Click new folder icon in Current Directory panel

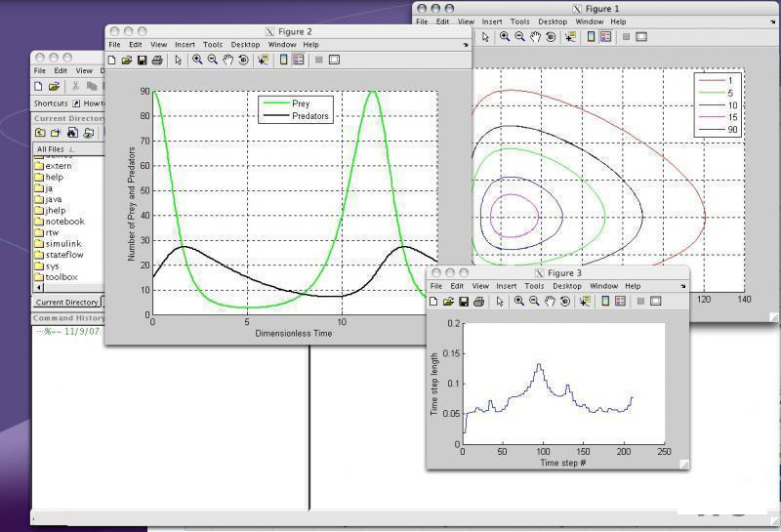coord(56,133)
